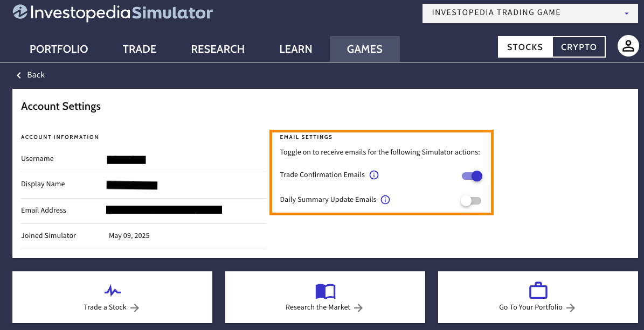Click the Back chevron arrow icon

pyautogui.click(x=19, y=75)
